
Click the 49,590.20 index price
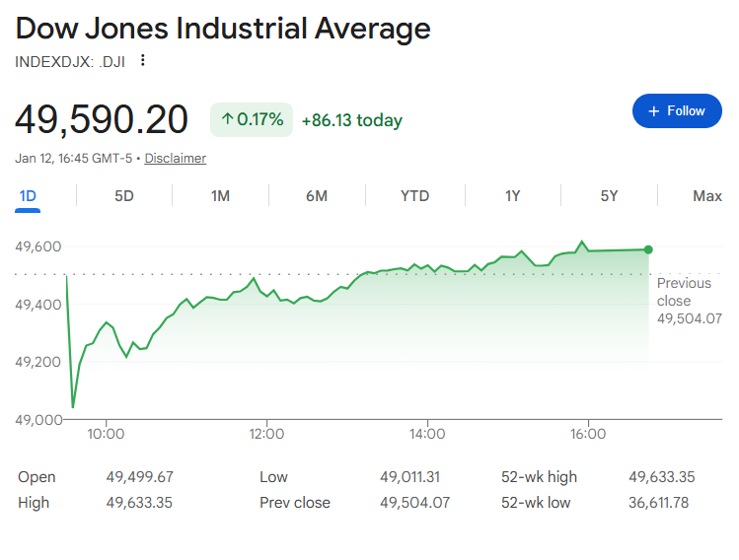pos(102,120)
